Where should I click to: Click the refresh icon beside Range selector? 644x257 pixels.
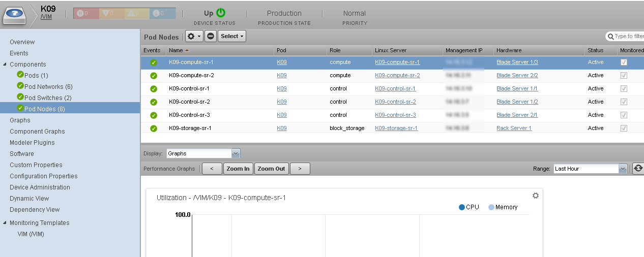point(638,169)
